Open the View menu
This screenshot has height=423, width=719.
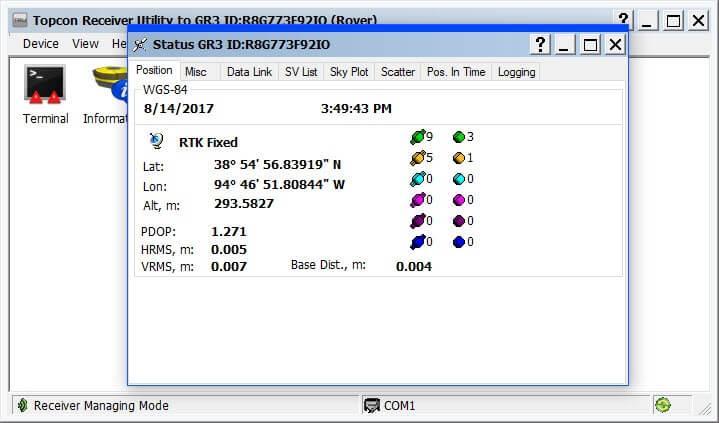point(85,44)
